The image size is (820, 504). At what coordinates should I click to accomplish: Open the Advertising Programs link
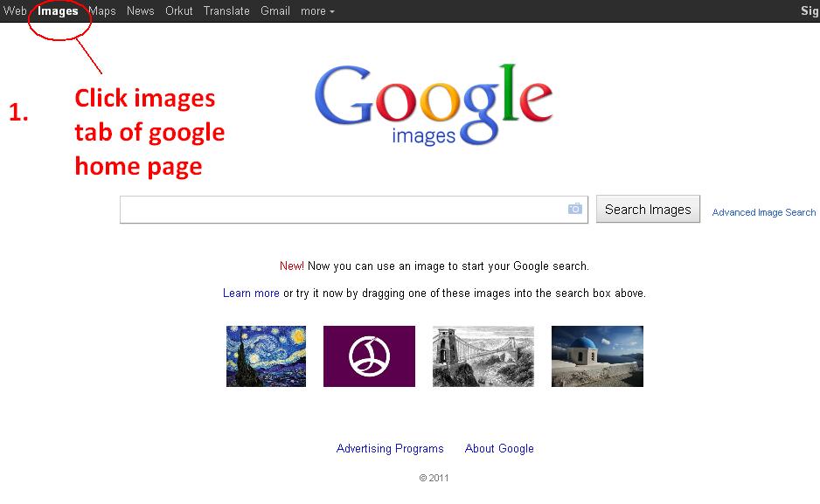[x=390, y=448]
